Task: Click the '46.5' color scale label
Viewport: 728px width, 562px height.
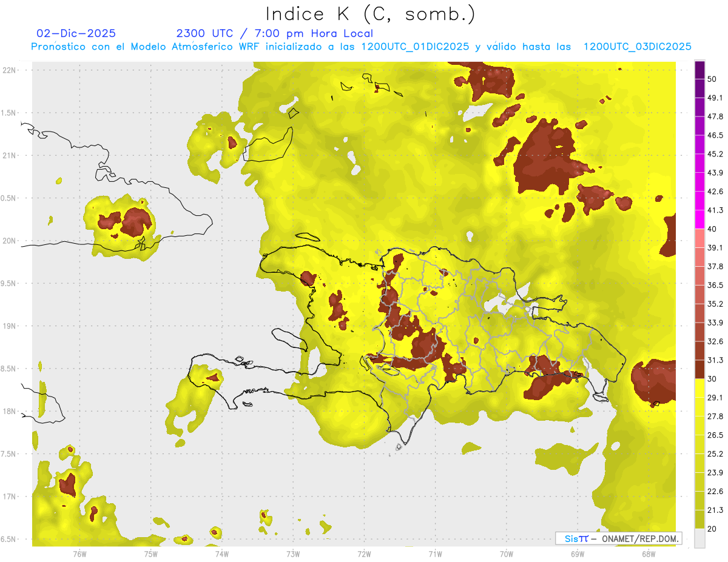Action: click(715, 135)
